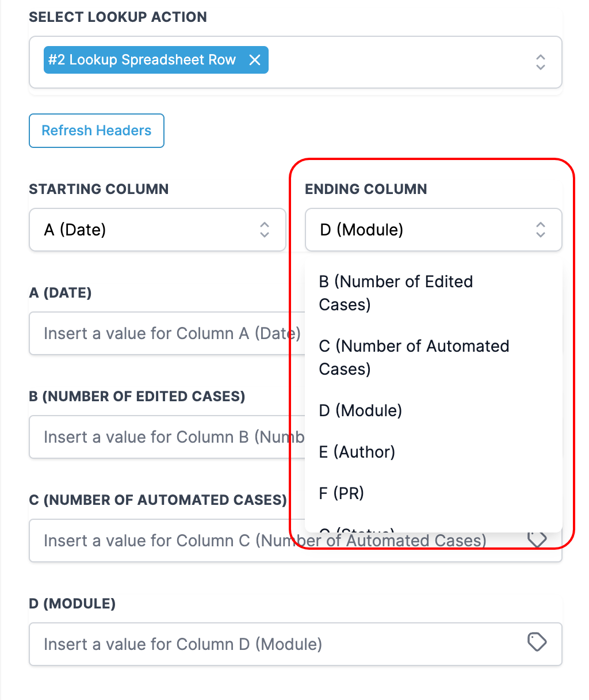Screen dimensions: 589x700
Task: Focus the Column D (Module) value field
Action: coord(276,644)
